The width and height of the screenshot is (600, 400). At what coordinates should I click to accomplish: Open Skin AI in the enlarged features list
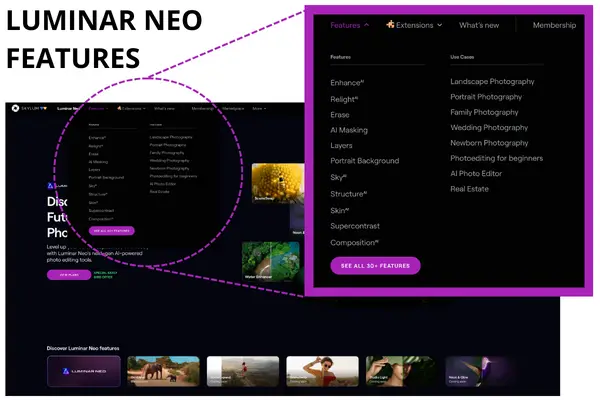click(x=339, y=211)
